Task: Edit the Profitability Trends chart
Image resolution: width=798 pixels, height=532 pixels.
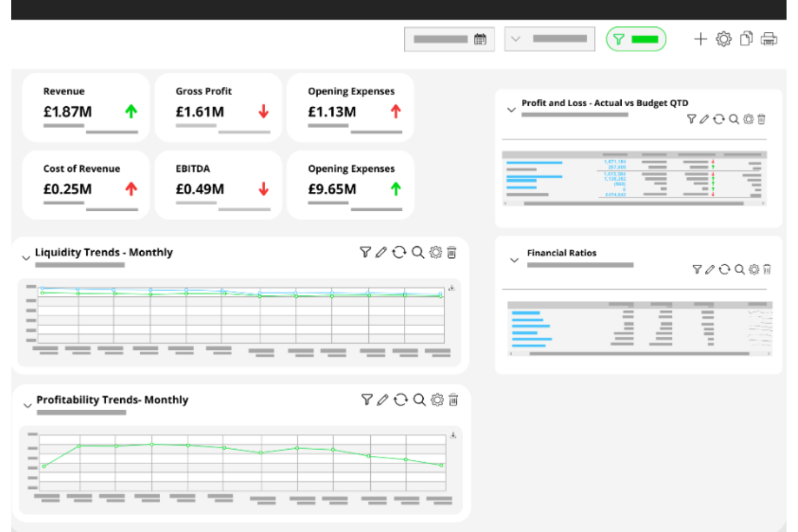Action: (382, 400)
